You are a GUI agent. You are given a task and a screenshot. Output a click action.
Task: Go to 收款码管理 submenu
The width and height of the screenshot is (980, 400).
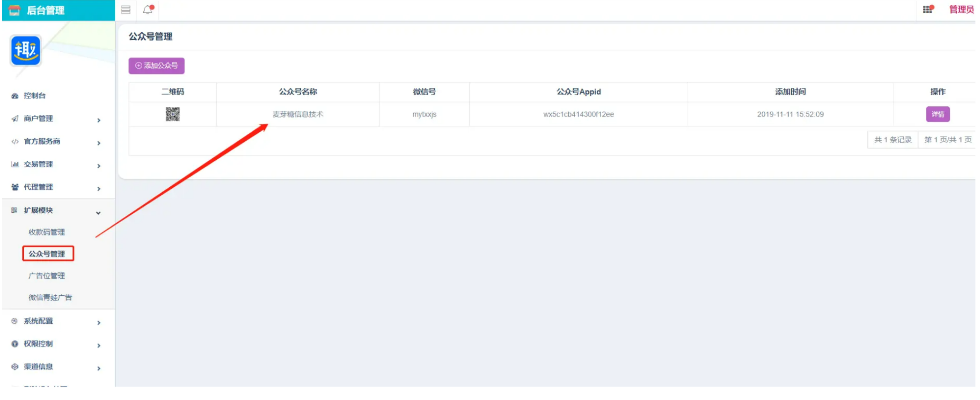(x=47, y=232)
